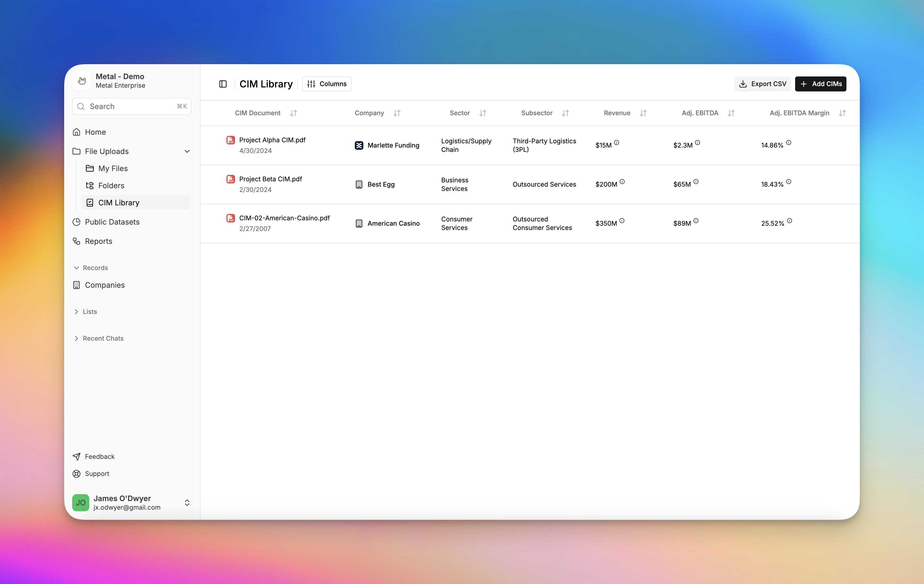This screenshot has height=584, width=924.
Task: Open the account switcher beside James O'Dwyer
Action: (187, 503)
